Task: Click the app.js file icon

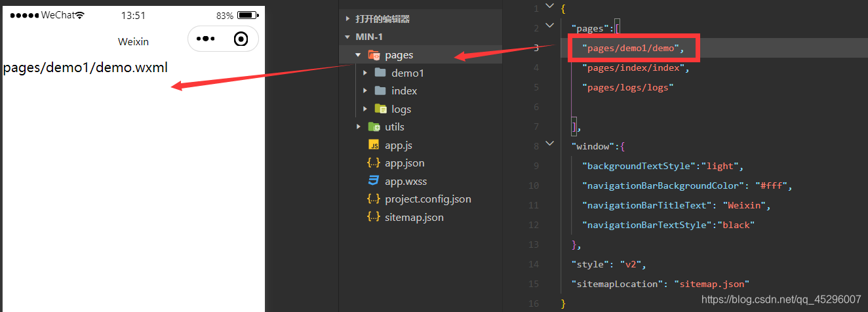Action: tap(374, 145)
